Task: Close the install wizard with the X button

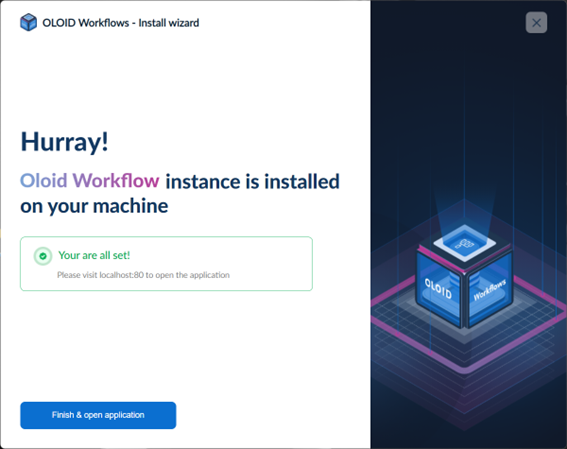Action: [x=536, y=23]
